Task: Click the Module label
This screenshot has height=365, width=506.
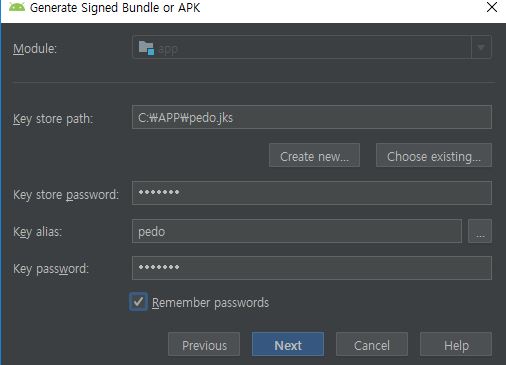Action: [35, 49]
